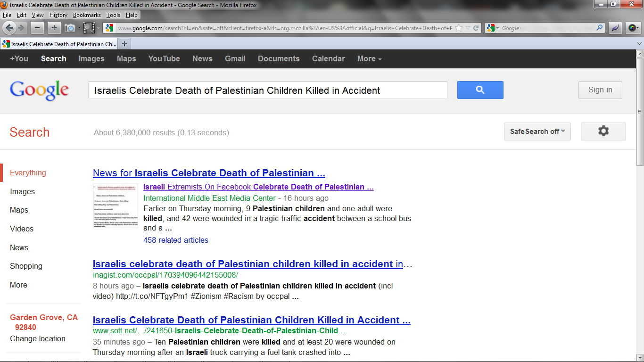Open the Bookmarks menu
Screen dimensions: 644x362
(x=87, y=15)
